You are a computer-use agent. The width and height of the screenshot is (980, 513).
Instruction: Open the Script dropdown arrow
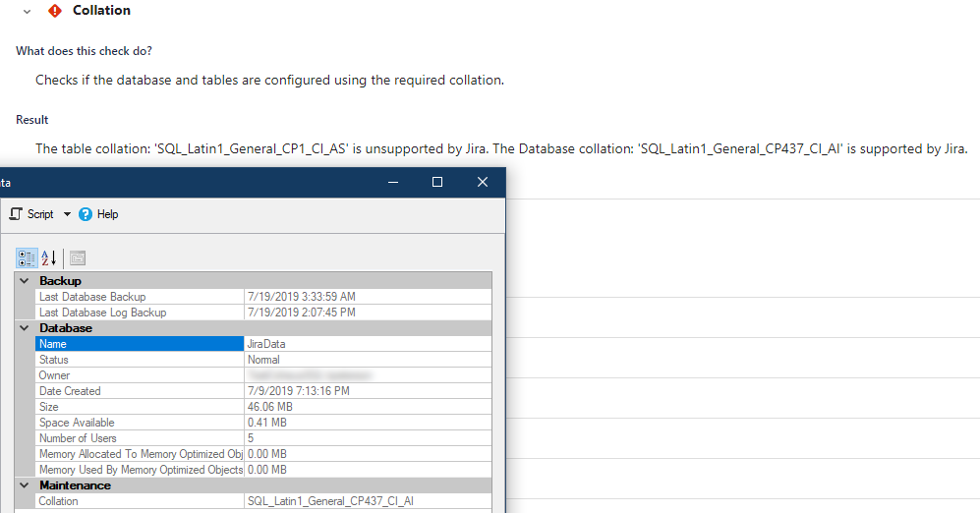click(x=67, y=214)
